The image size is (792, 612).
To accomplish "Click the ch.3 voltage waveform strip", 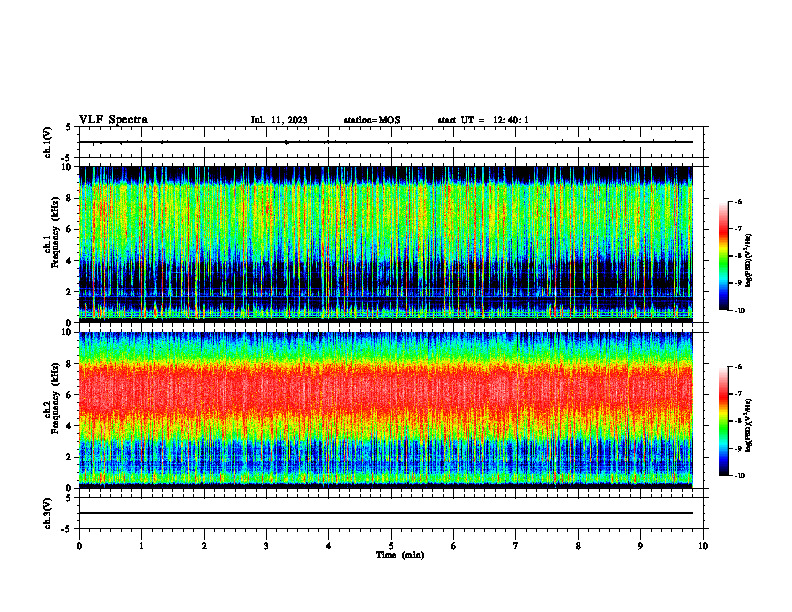I will click(386, 513).
